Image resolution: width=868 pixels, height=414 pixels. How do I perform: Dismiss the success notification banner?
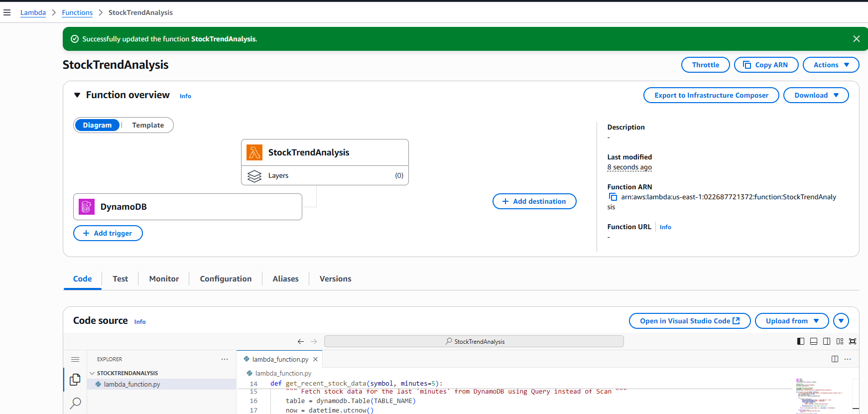coord(856,39)
